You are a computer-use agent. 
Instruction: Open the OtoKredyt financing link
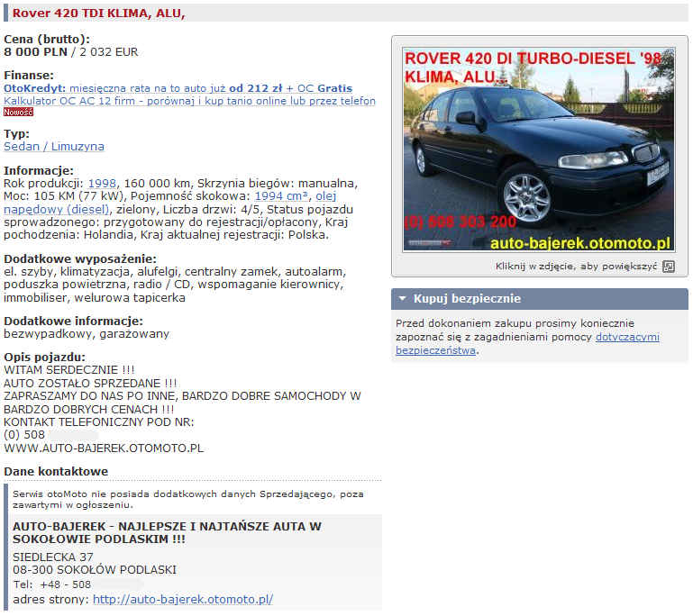(34, 88)
